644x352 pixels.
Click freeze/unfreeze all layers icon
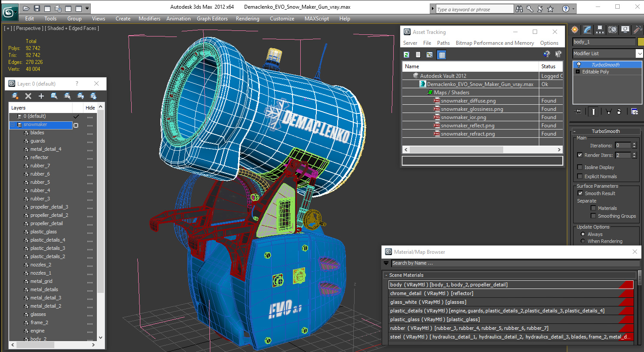point(93,96)
